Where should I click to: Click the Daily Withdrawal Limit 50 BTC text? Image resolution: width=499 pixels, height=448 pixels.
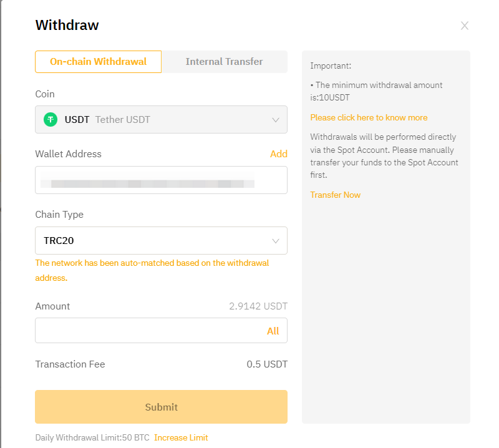point(92,437)
